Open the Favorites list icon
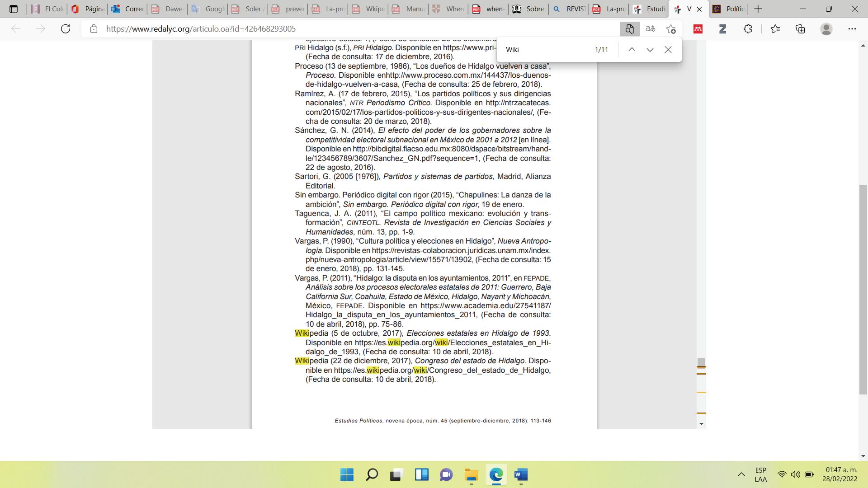This screenshot has height=488, width=868. pyautogui.click(x=775, y=29)
